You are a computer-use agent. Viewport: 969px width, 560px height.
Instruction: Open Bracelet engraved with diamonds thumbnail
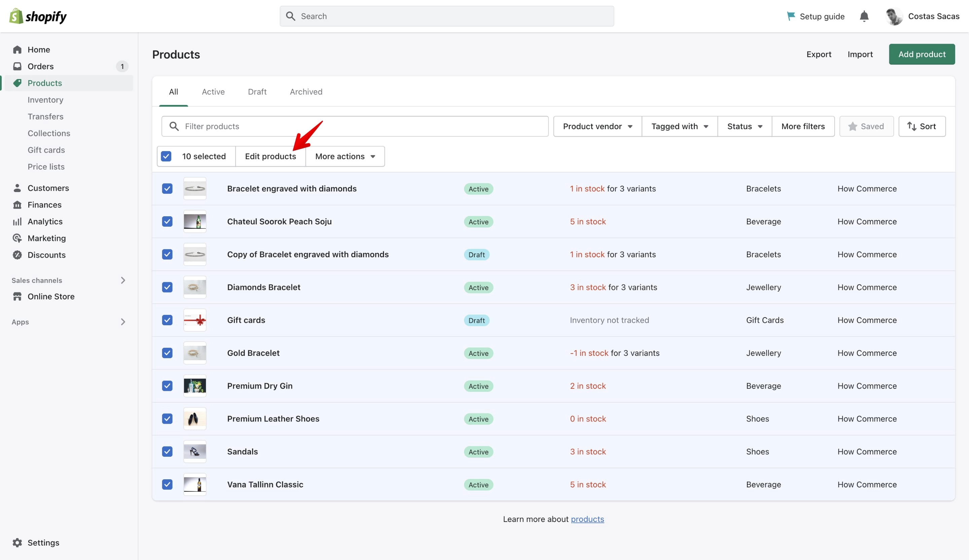click(195, 188)
